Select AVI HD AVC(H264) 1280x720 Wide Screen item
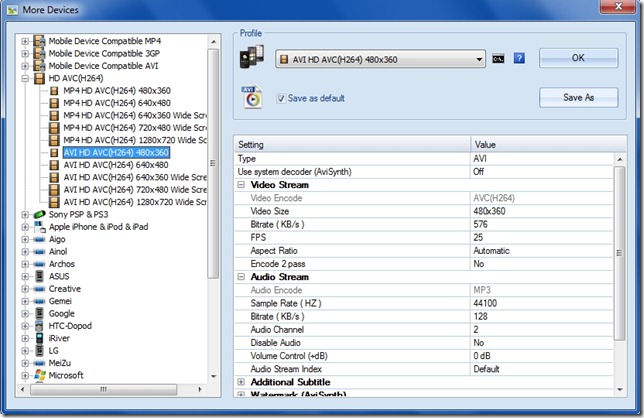This screenshot has width=644, height=418. (x=135, y=202)
